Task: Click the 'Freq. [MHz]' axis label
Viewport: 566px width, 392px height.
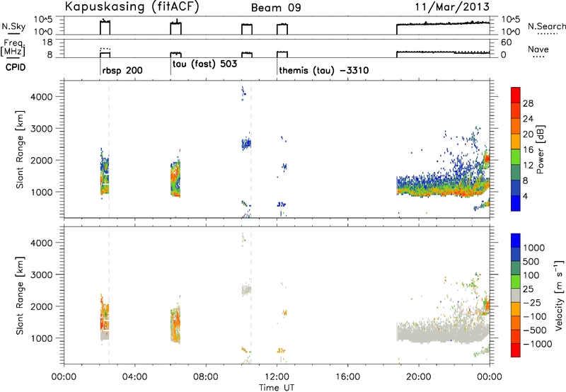Action: (x=13, y=47)
